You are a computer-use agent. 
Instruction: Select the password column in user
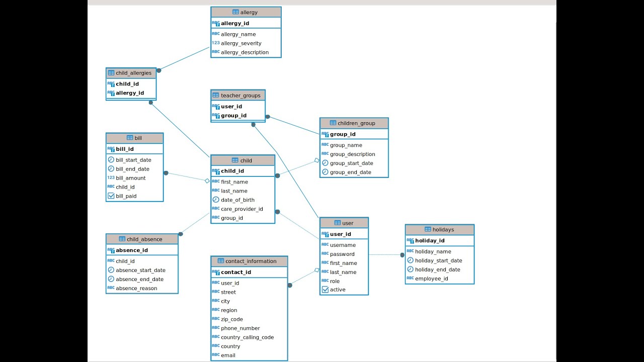click(342, 254)
